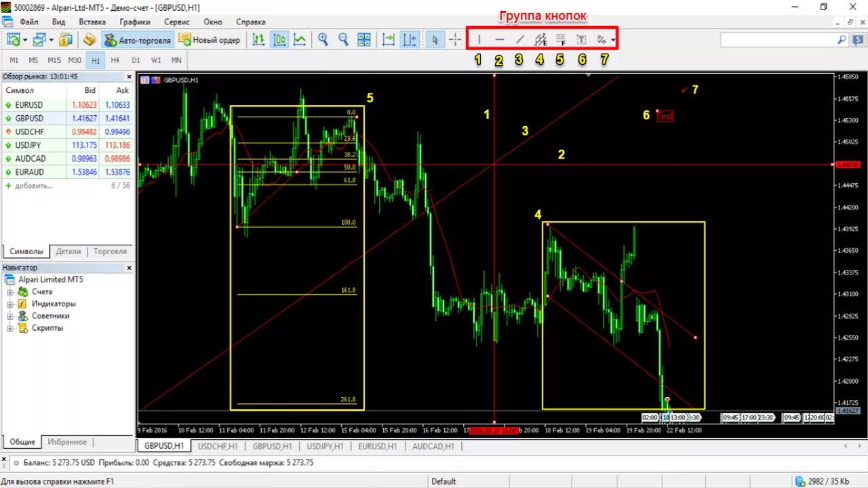This screenshot has width=868, height=488.
Task: Open Вставка menu
Action: (x=92, y=22)
